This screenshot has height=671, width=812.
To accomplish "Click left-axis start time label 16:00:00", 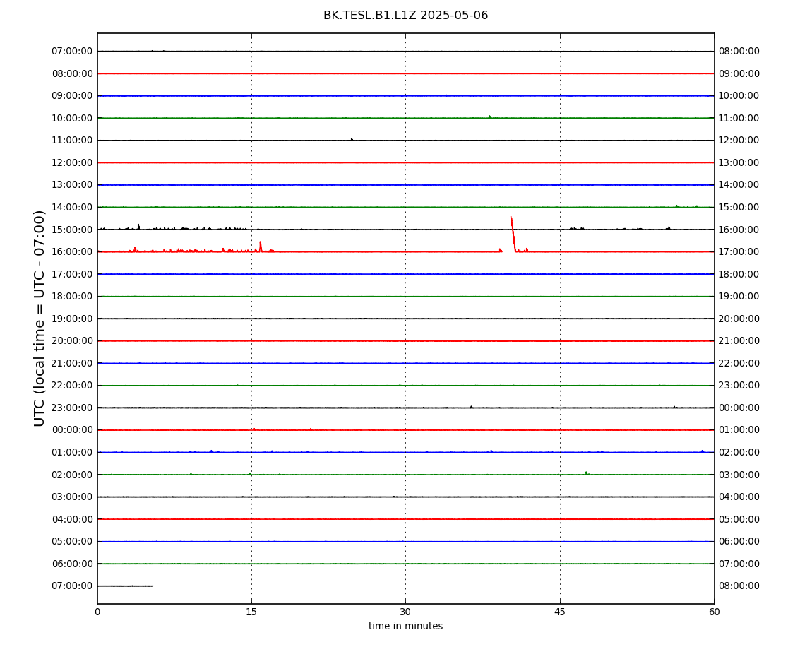I will pyautogui.click(x=73, y=252).
